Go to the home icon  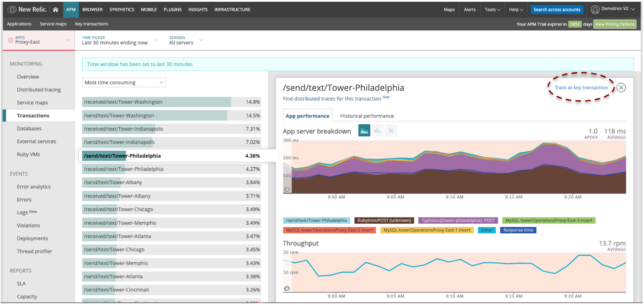coord(56,10)
